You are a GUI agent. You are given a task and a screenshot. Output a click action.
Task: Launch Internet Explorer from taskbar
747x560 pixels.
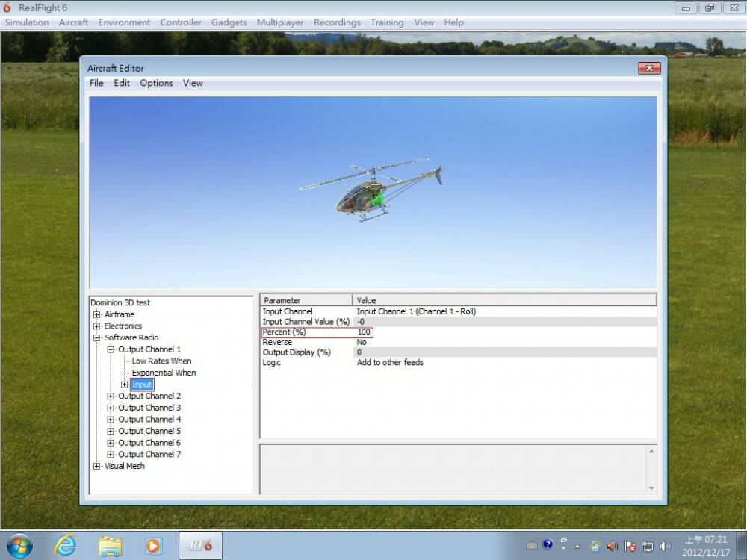pyautogui.click(x=65, y=546)
